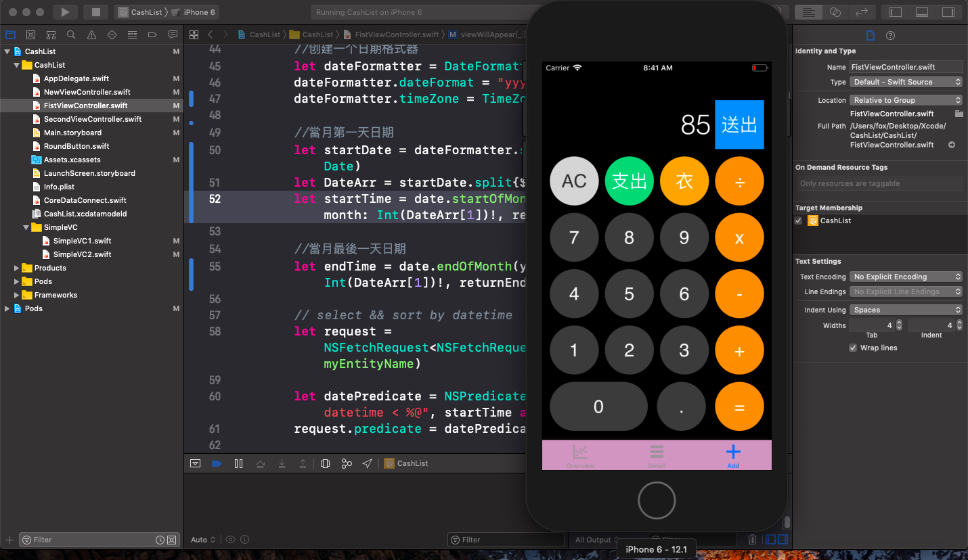Open the Source Control navigator
Screen dimensions: 968x560
point(30,34)
